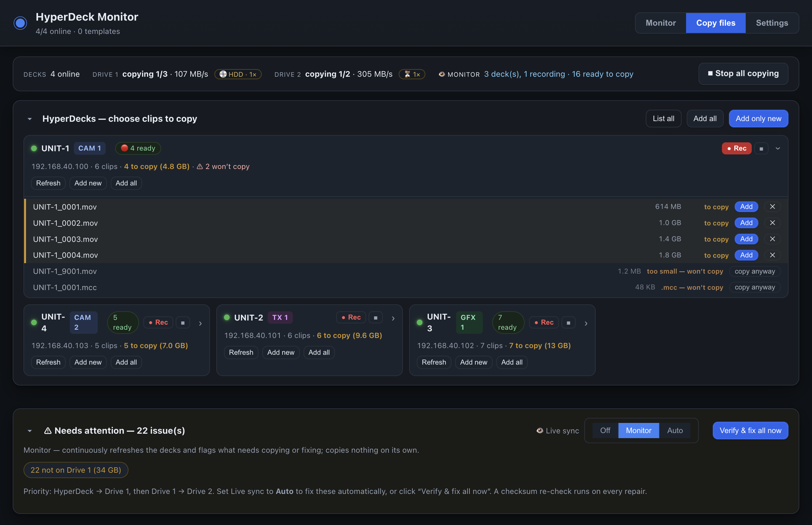Remove UNIT-1_0003.mov with its X icon

click(772, 239)
